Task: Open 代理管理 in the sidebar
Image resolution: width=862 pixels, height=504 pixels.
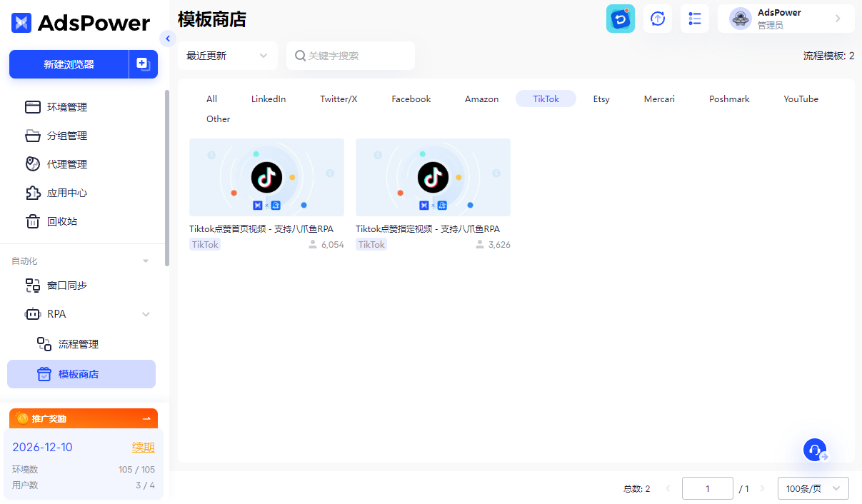Action: (67, 164)
